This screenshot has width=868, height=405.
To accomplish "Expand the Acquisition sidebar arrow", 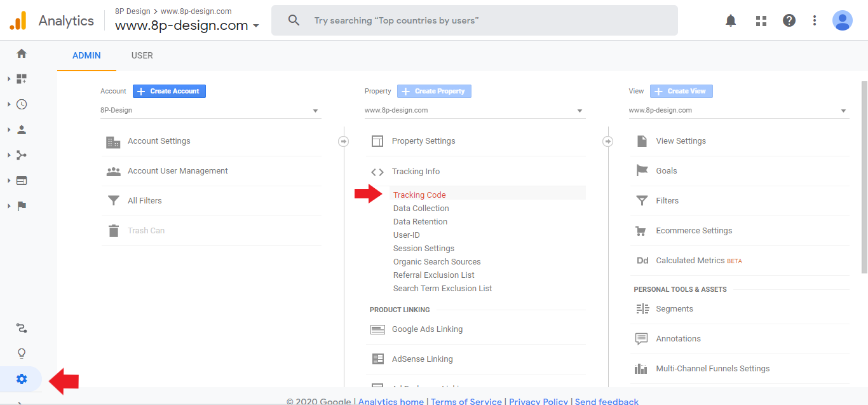I will 9,155.
